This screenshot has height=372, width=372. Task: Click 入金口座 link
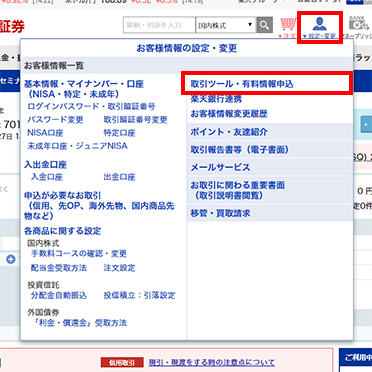(x=47, y=177)
